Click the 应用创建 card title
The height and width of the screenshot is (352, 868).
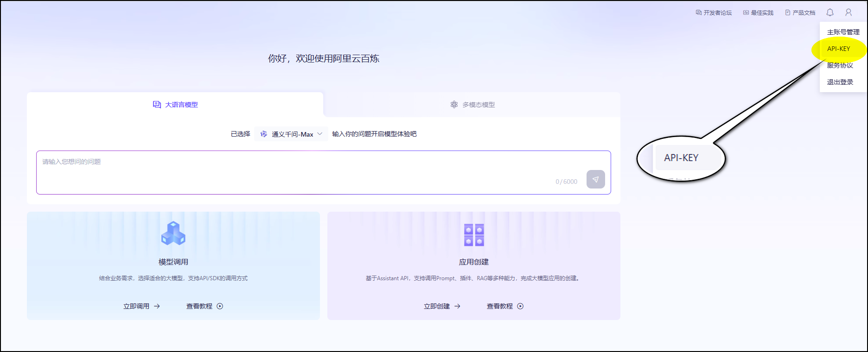(x=474, y=262)
